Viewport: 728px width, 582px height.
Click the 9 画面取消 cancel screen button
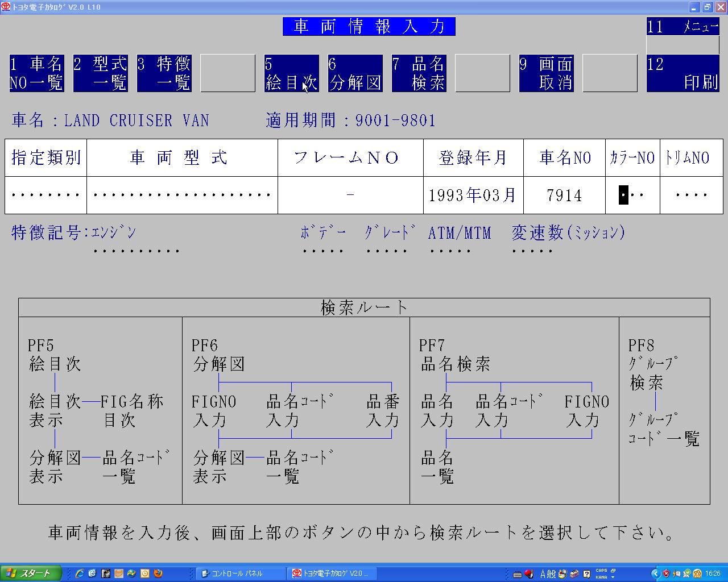point(547,73)
